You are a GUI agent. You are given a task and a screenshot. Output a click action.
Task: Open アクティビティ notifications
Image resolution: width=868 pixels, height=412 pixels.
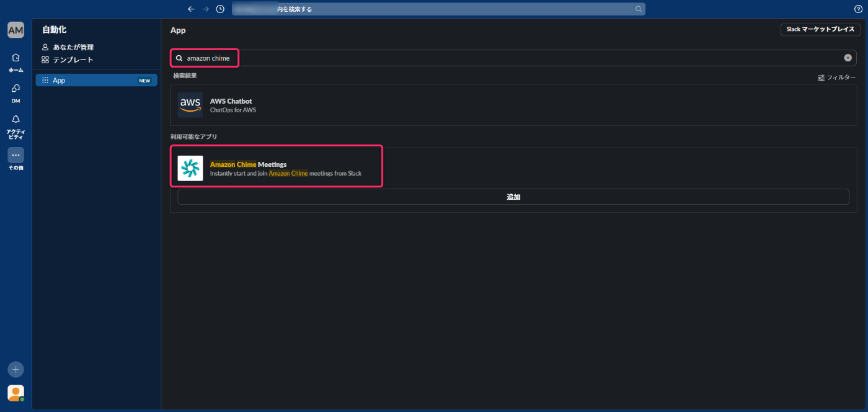click(15, 126)
